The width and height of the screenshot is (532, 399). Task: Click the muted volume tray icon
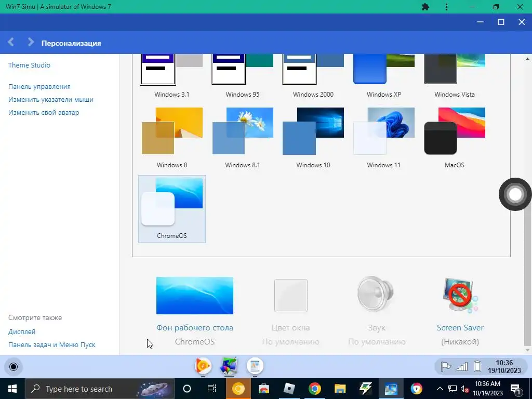pos(465,389)
